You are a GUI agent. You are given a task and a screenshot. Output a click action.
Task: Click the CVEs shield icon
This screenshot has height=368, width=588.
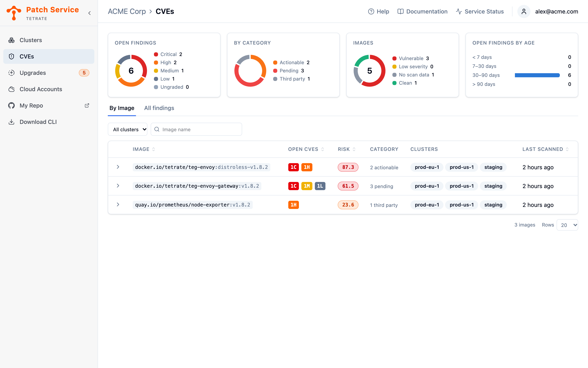click(x=11, y=56)
